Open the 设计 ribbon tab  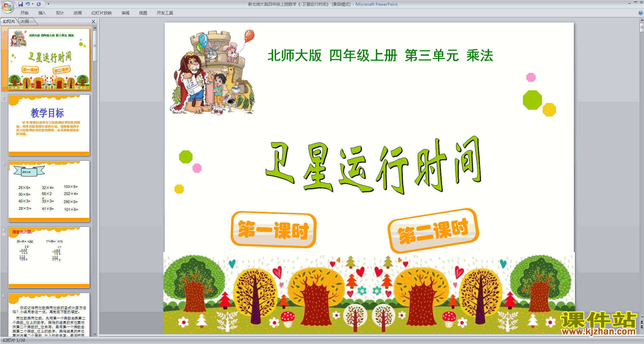(x=60, y=13)
